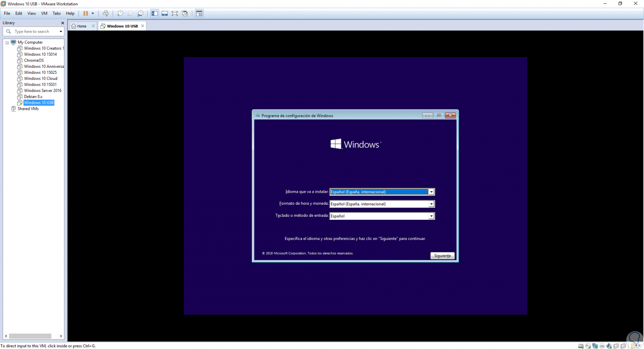Click the setup dialog title bar icon
The width and height of the screenshot is (644, 349).
pos(258,115)
